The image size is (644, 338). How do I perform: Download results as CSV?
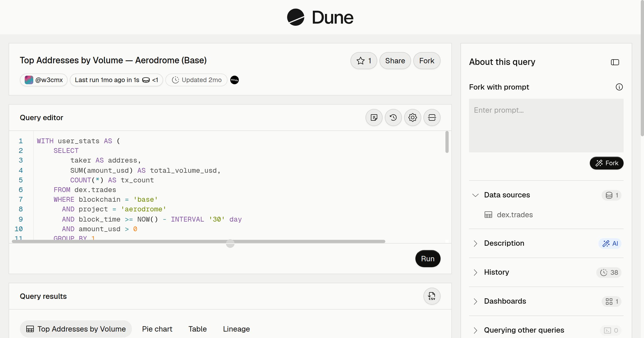432,296
